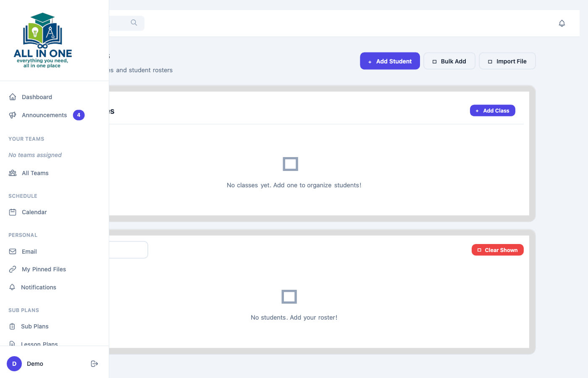
Task: Click the All Teams people icon
Action: (13, 173)
